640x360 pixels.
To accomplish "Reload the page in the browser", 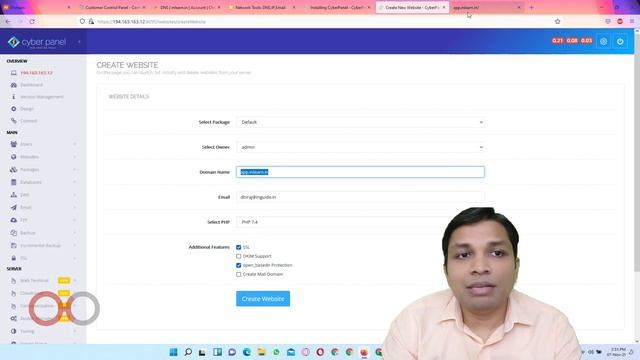I will tap(32, 21).
